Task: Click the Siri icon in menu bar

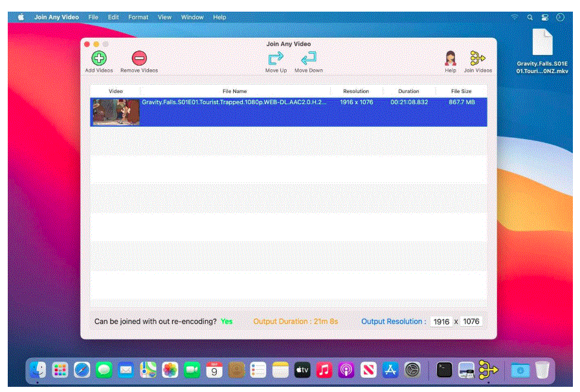Action: (561, 17)
